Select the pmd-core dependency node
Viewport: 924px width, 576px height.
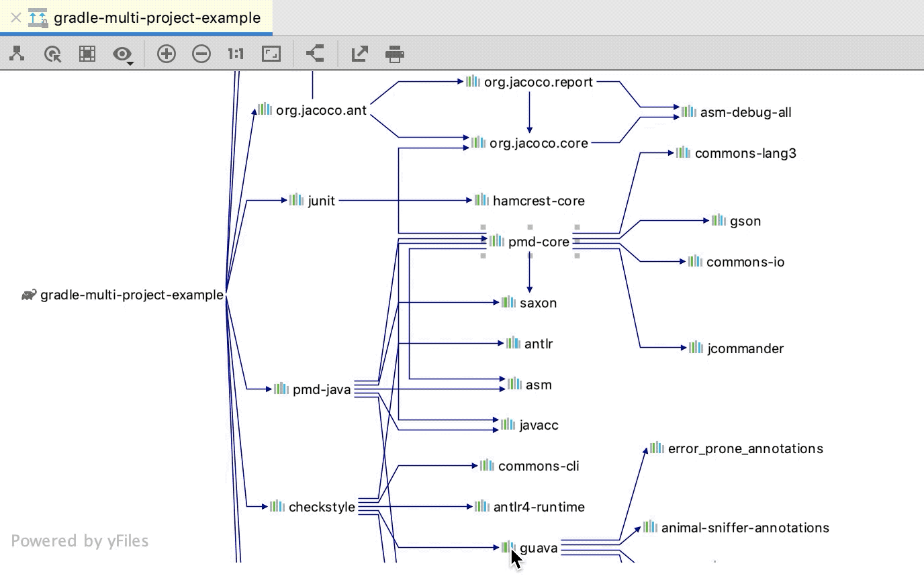[x=539, y=242]
